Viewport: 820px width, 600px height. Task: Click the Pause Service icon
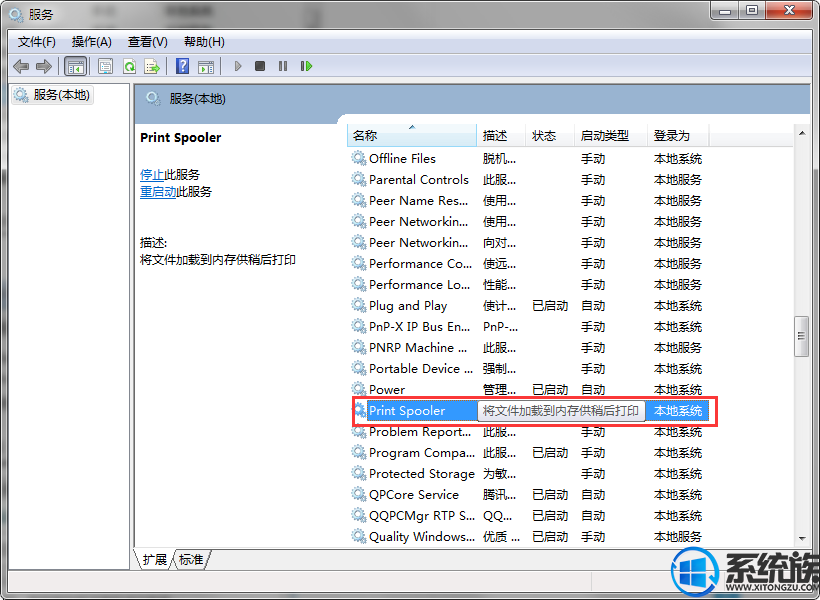(283, 66)
